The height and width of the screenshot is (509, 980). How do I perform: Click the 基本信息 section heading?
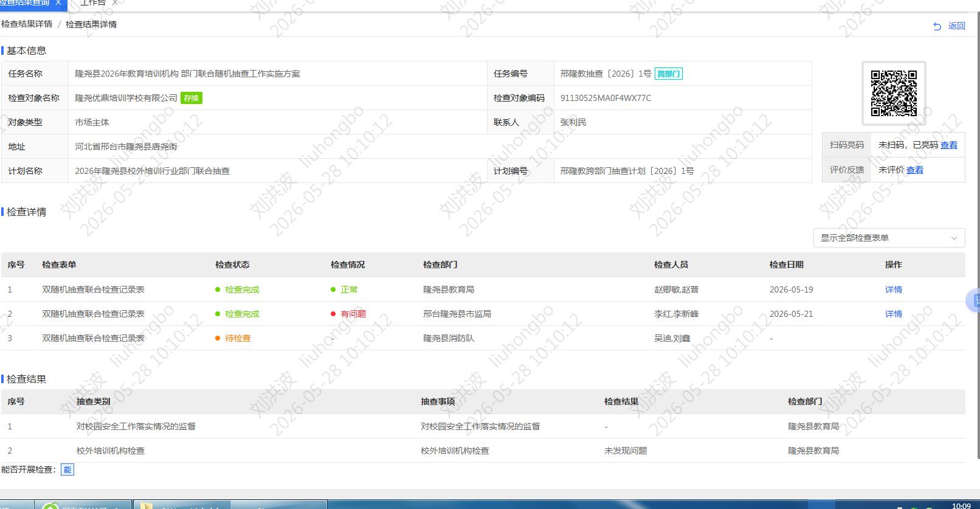(26, 50)
